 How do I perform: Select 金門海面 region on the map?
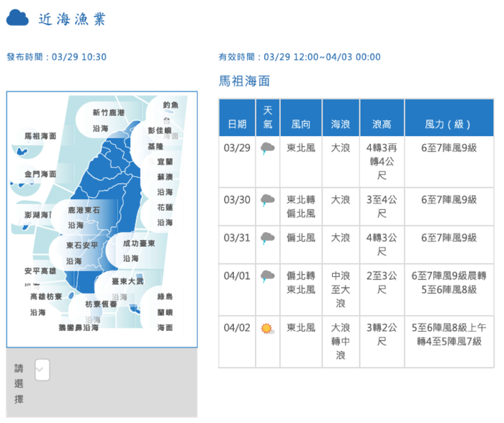tap(40, 174)
